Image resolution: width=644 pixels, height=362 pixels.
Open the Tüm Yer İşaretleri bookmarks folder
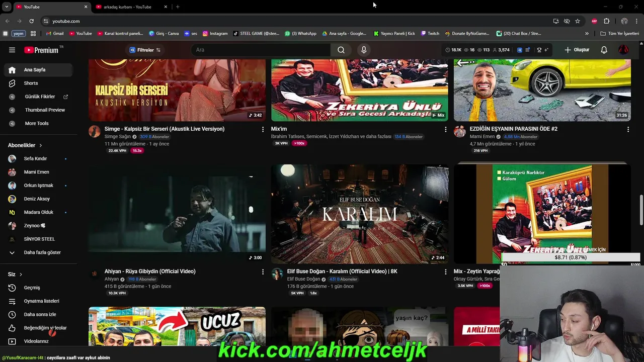point(620,34)
